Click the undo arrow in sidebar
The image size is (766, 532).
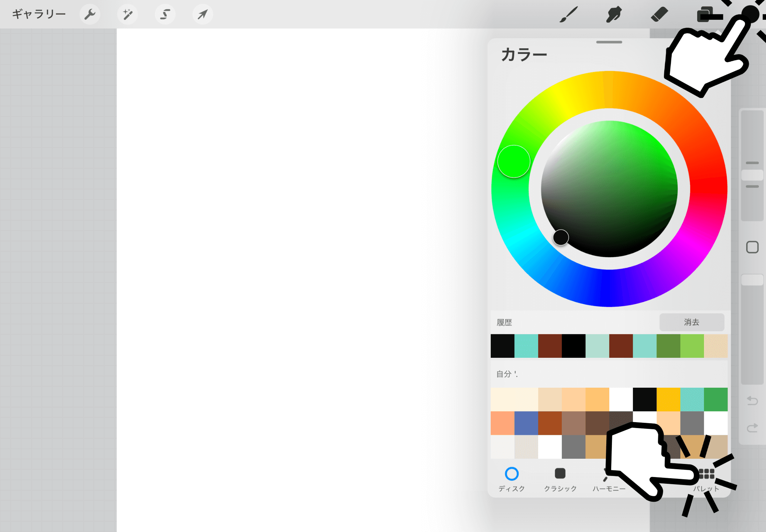(x=752, y=401)
